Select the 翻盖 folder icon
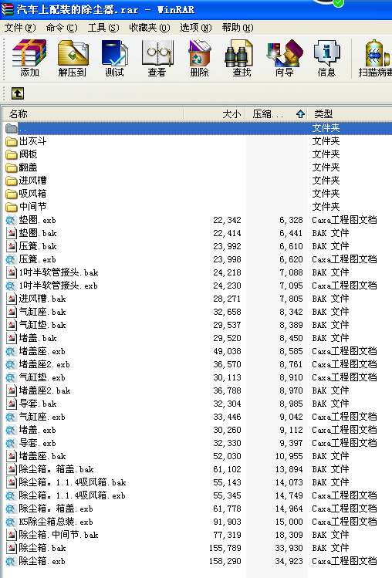Viewport: 392px width, 578px height. tap(12, 167)
